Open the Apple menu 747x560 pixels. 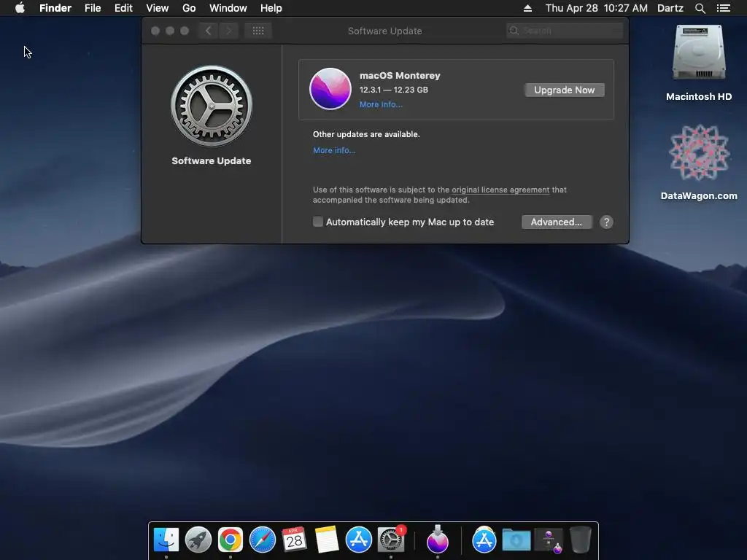(20, 8)
